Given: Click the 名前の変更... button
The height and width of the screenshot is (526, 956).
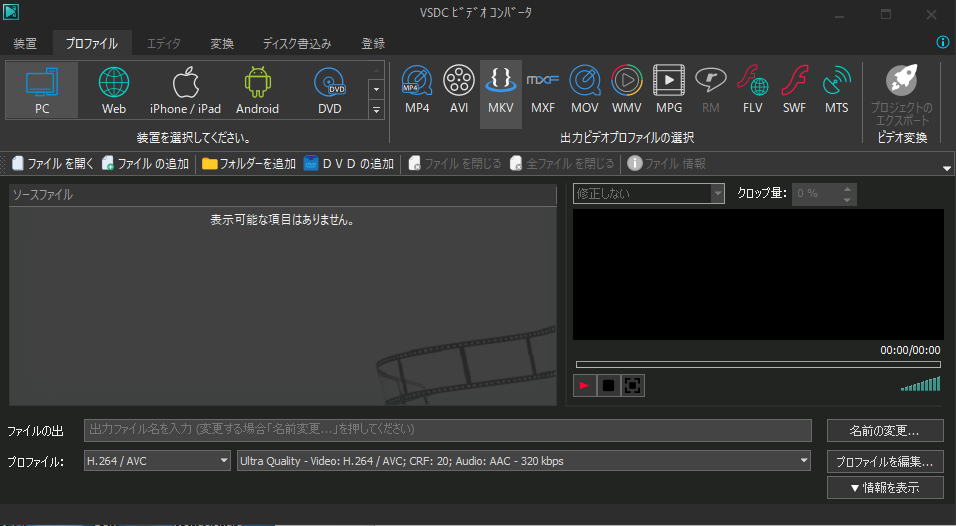Looking at the screenshot, I should tap(885, 431).
